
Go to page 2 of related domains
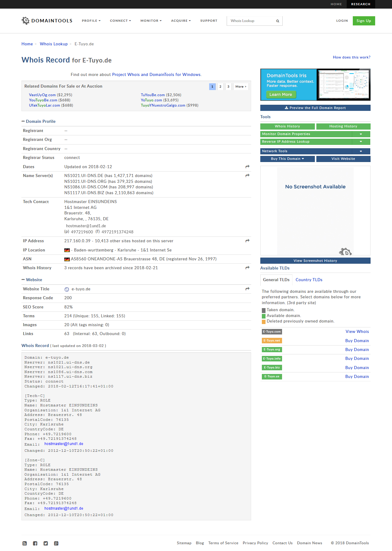pos(220,87)
